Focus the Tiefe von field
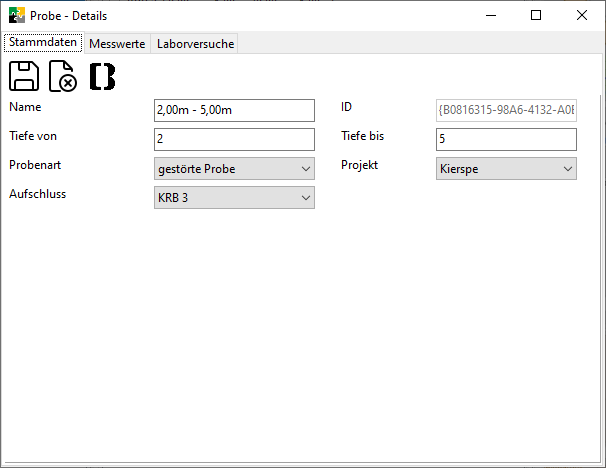 pos(235,139)
